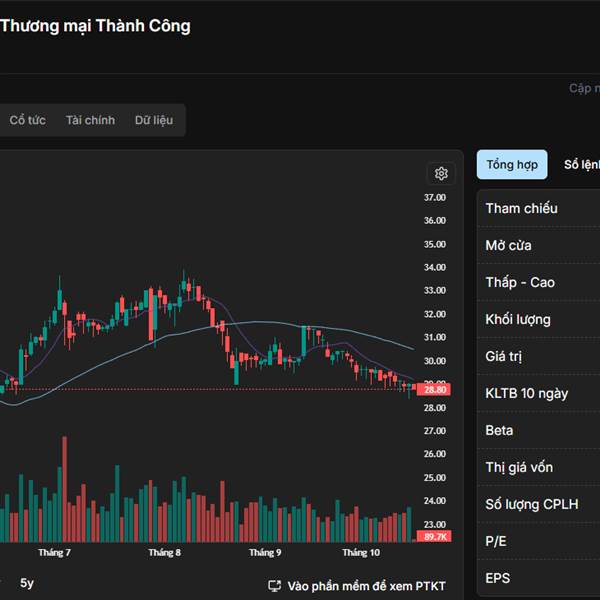The image size is (600, 600).
Task: Click the 28.80 current price label
Action: pyautogui.click(x=435, y=389)
